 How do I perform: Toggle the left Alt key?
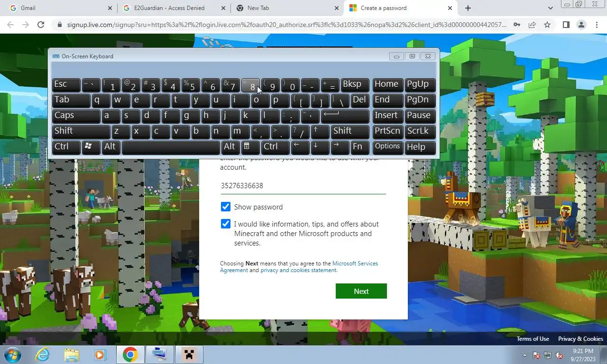[x=111, y=147]
